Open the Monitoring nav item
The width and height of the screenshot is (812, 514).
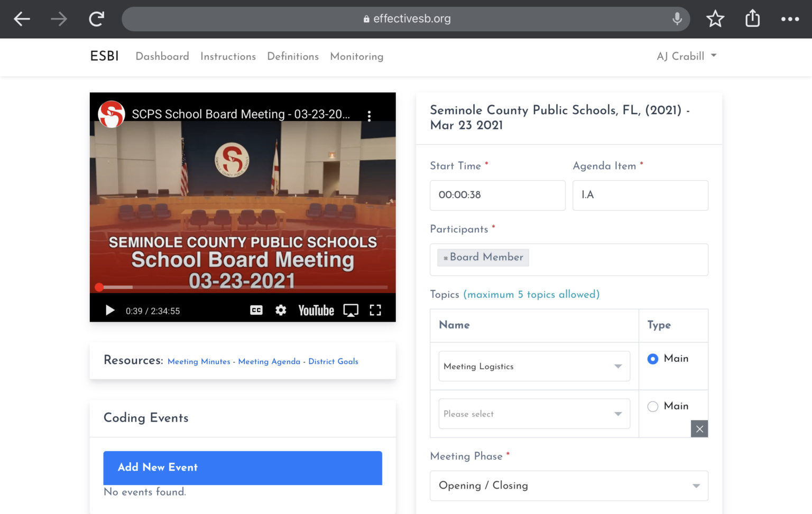(x=357, y=57)
